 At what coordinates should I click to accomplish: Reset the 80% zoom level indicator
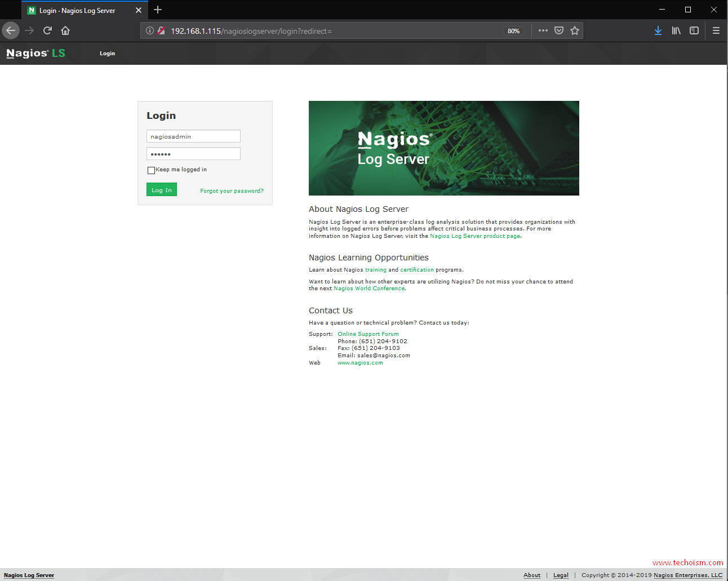(513, 31)
